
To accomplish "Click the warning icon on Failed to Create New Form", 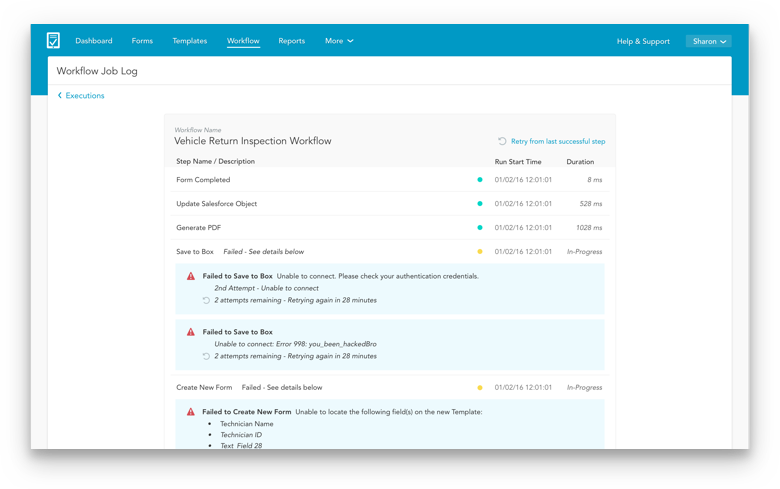I will [x=191, y=412].
